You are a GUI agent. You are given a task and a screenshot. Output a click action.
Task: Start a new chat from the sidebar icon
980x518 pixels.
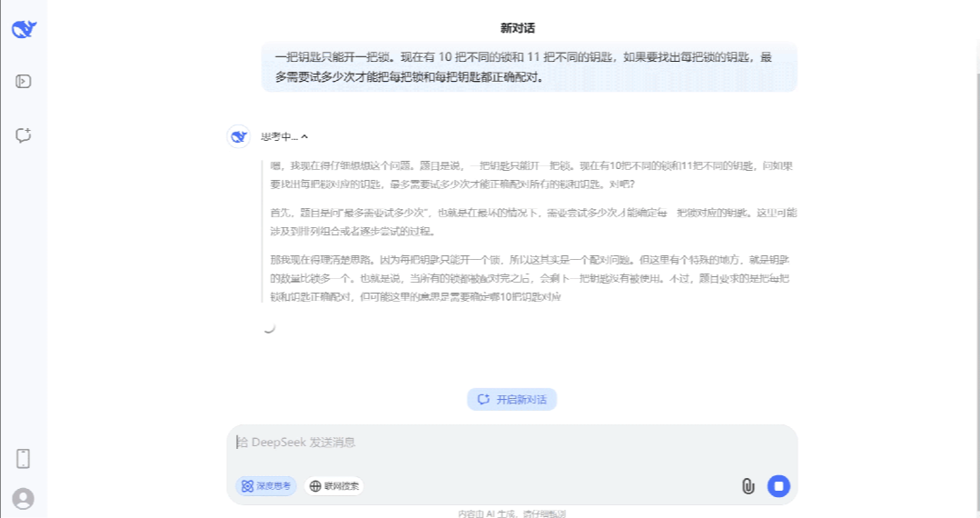point(23,135)
